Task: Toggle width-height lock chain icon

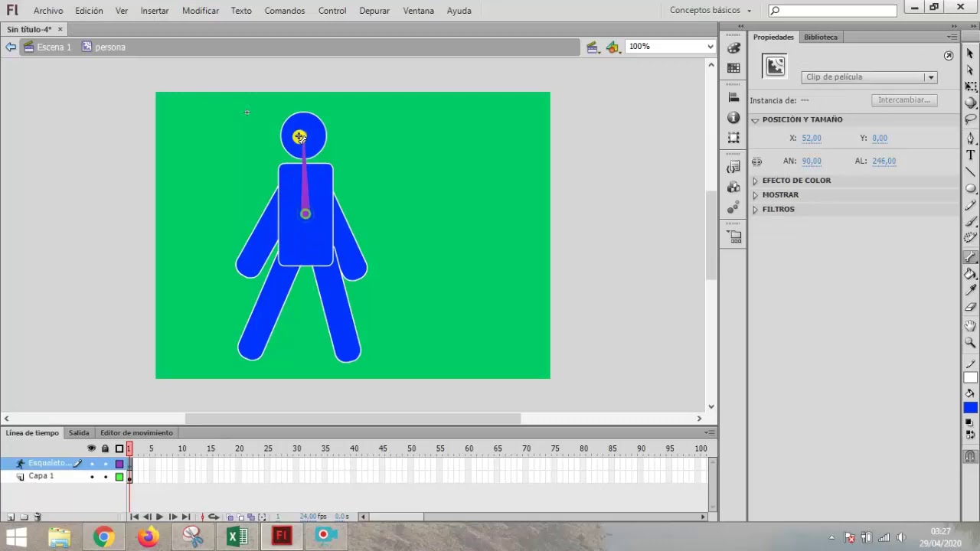Action: click(757, 161)
